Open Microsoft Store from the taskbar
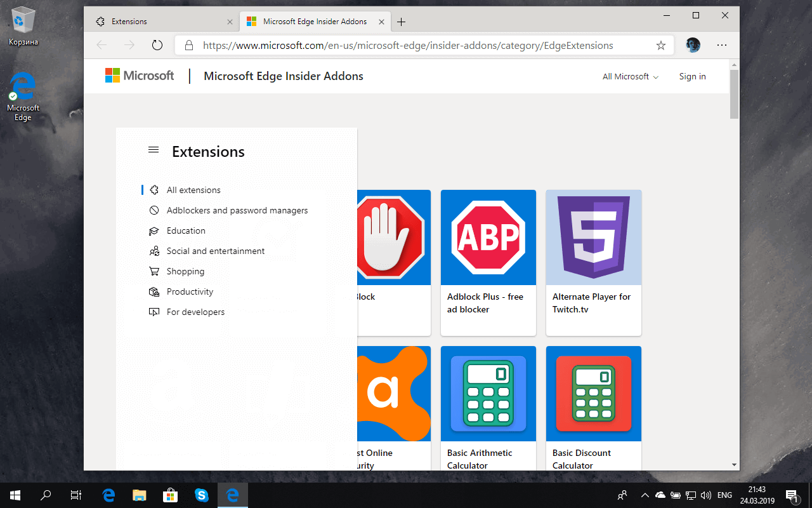This screenshot has width=812, height=508. point(171,495)
